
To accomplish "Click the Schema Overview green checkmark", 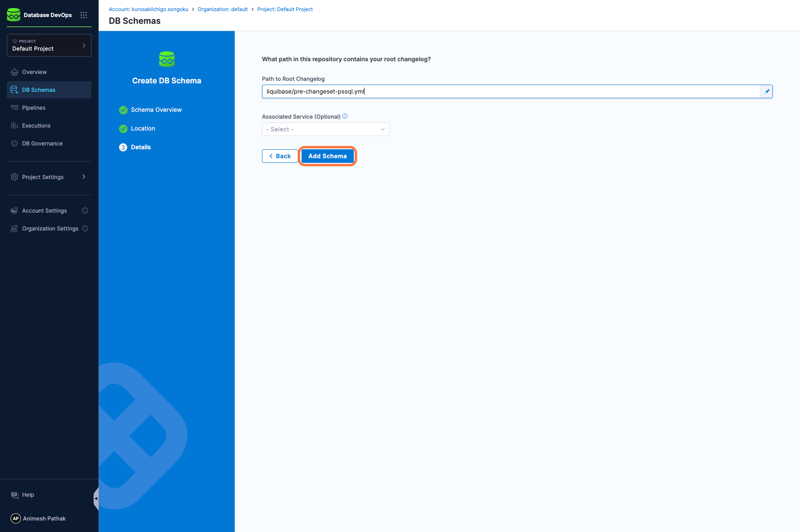I will pyautogui.click(x=123, y=110).
